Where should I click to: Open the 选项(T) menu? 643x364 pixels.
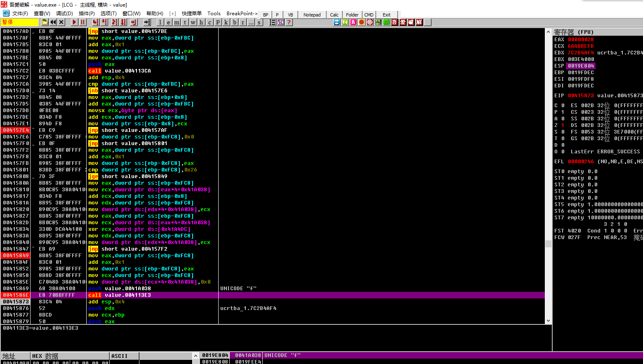(x=108, y=14)
